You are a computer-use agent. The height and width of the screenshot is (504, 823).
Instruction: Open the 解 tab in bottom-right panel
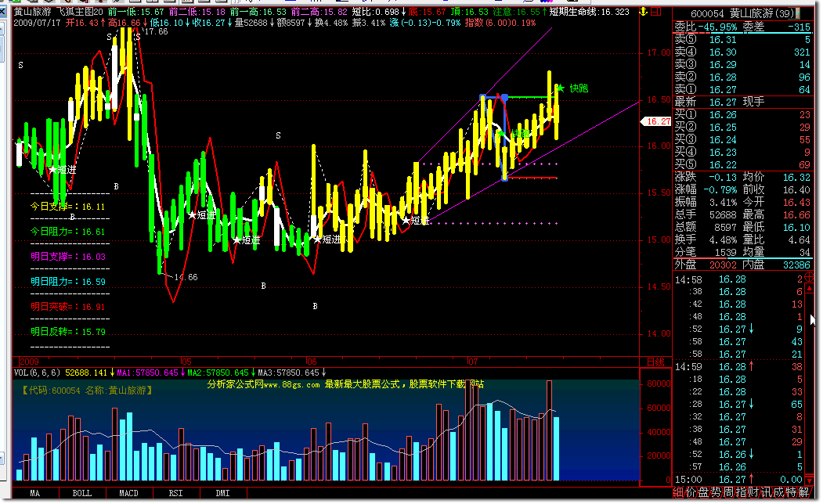pyautogui.click(x=805, y=492)
